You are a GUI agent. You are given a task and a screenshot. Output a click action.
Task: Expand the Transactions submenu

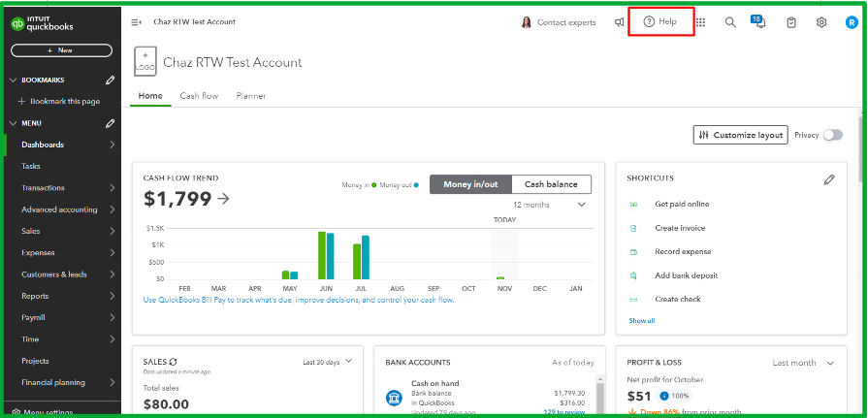coord(113,188)
